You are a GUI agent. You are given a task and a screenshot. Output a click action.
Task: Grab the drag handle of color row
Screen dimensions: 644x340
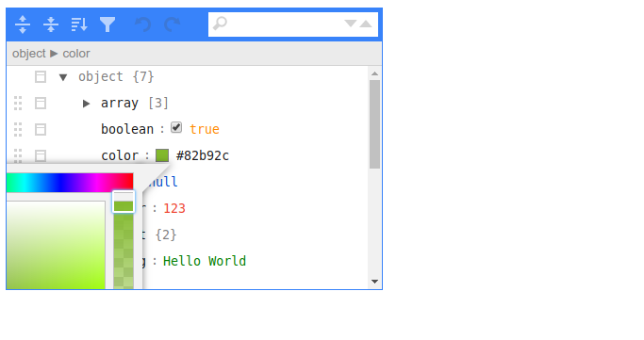click(x=18, y=155)
